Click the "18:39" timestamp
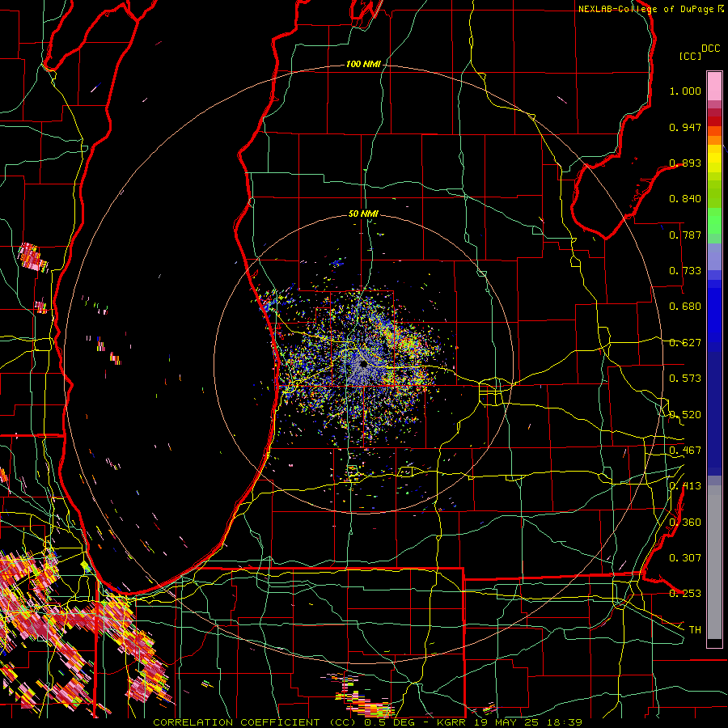The height and width of the screenshot is (728, 728). [565, 722]
